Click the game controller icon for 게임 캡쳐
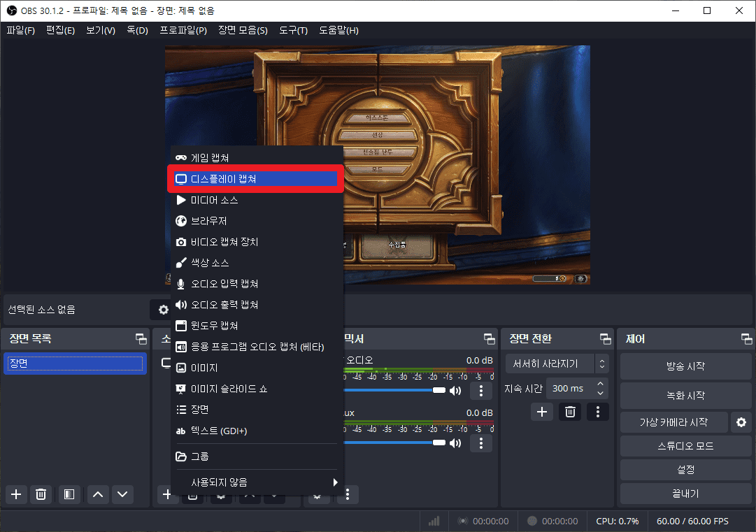Viewport: 756px width, 532px height. tap(181, 158)
